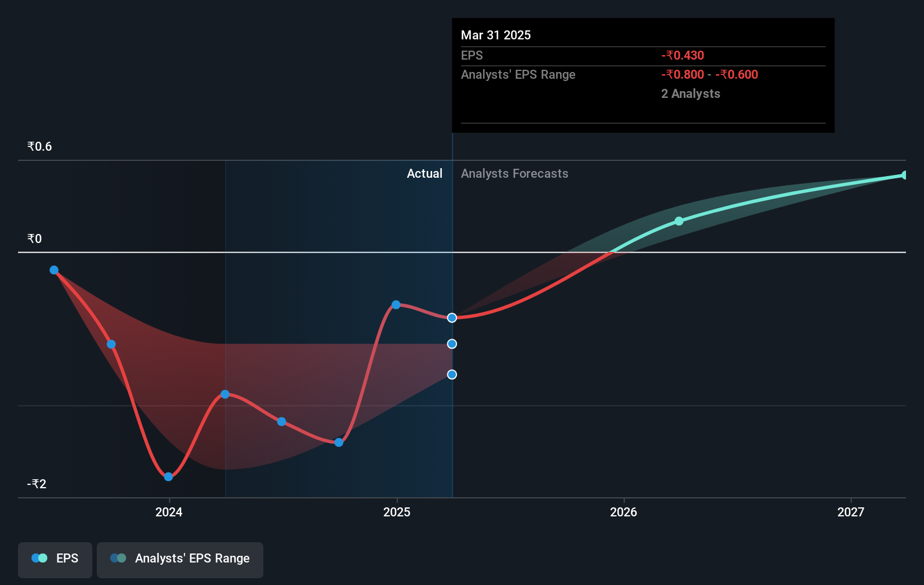Click the 2024 x-axis label
The image size is (924, 585).
169,512
